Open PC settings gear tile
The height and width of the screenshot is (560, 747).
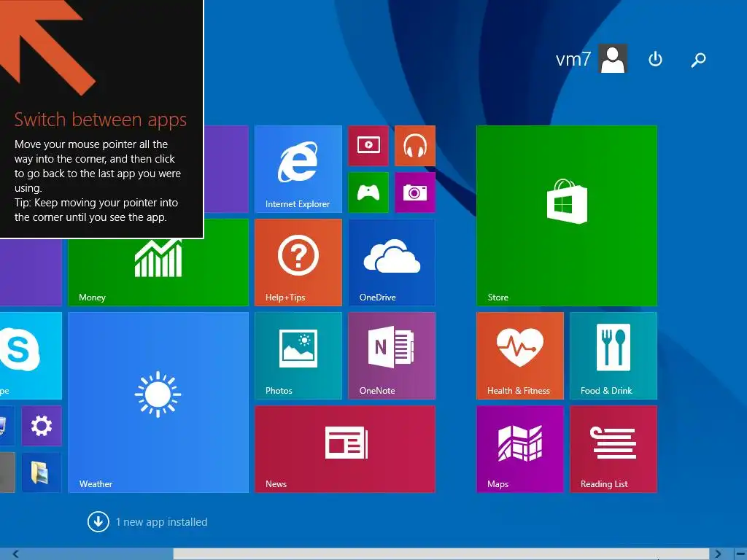(42, 426)
